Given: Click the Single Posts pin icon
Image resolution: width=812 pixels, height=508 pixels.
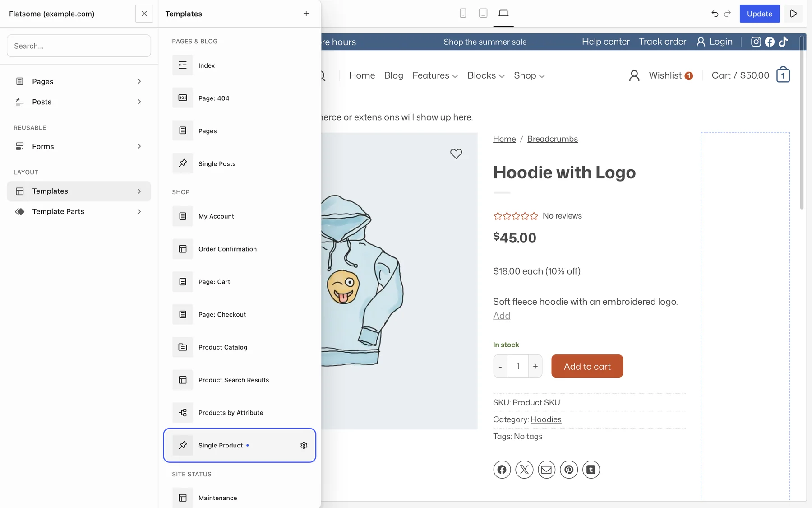Looking at the screenshot, I should (x=183, y=163).
